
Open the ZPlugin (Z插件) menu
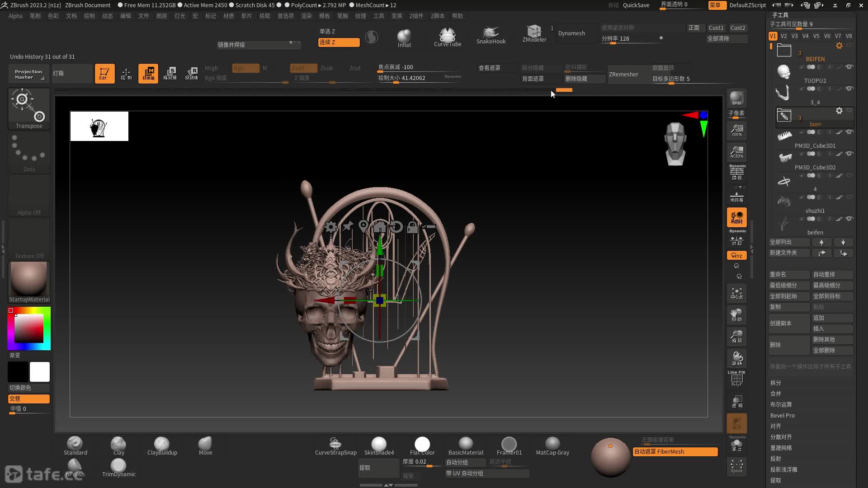coord(416,16)
